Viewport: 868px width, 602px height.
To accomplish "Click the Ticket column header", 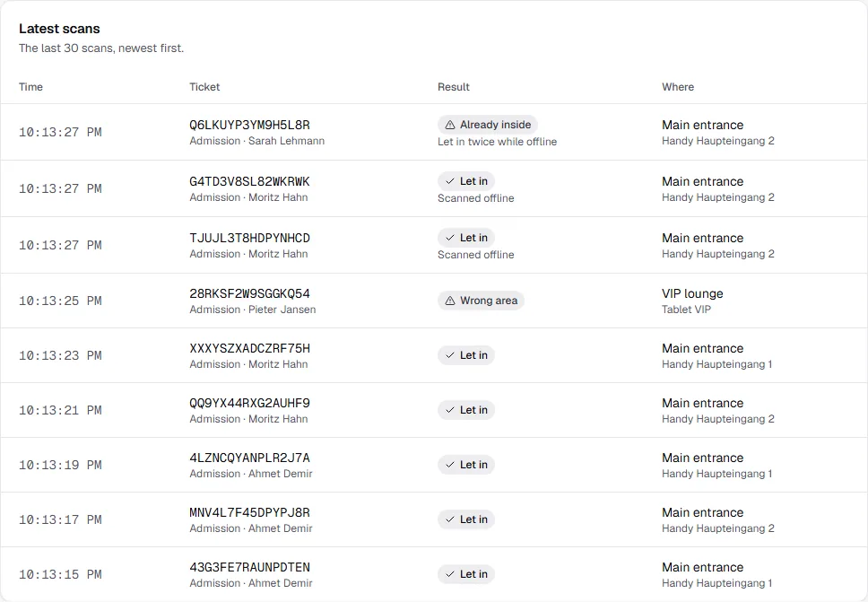I will coord(204,87).
